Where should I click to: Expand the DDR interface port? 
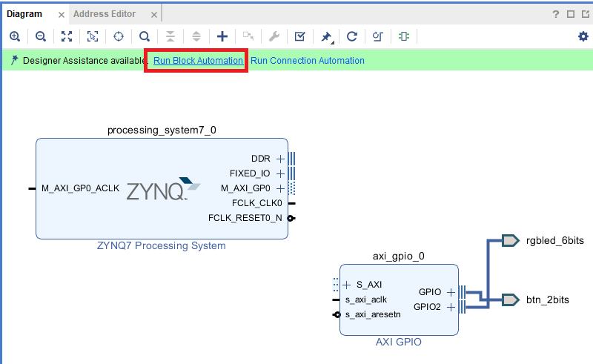point(280,159)
